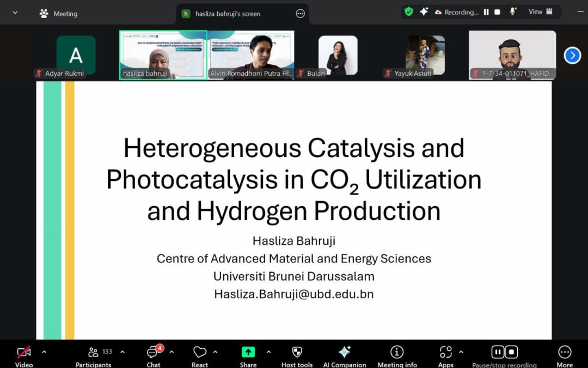Click the green Share screen button
This screenshot has width=588, height=368.
pos(248,352)
